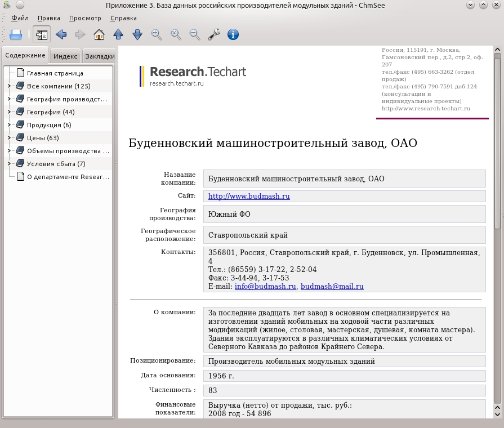Open the Файл menu

(20, 18)
